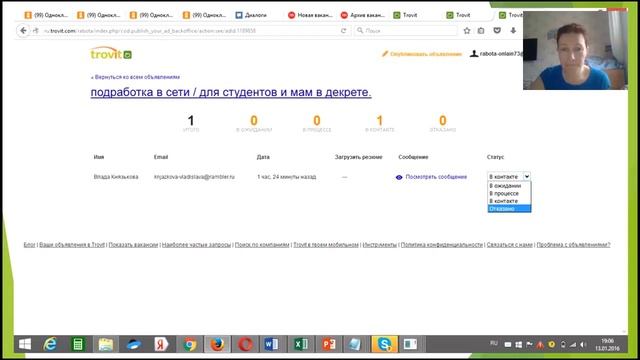
Task: Launch Internet Explorer from the taskbar
Action: pos(51,344)
